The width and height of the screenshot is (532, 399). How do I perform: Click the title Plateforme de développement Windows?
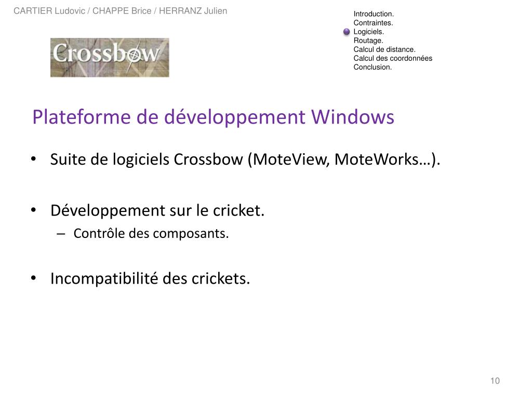(x=214, y=117)
